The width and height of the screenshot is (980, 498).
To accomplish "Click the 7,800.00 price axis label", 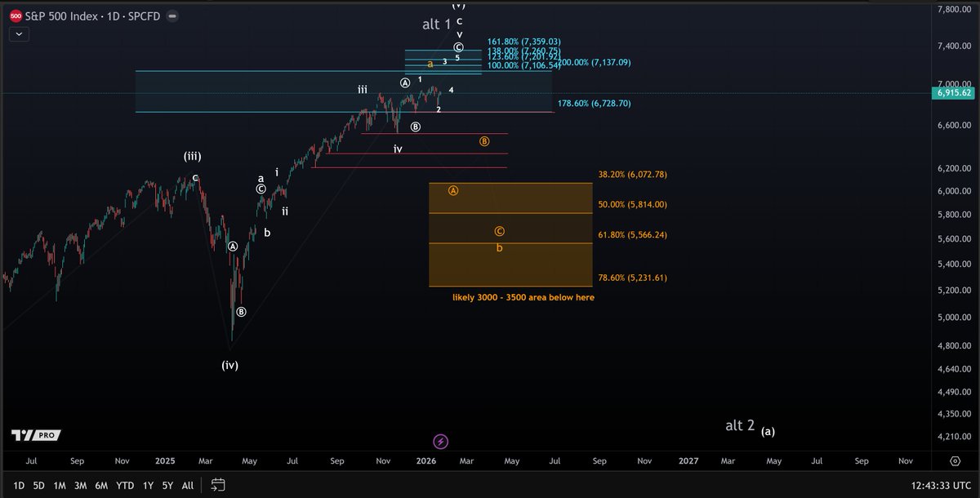I will tap(954, 9).
